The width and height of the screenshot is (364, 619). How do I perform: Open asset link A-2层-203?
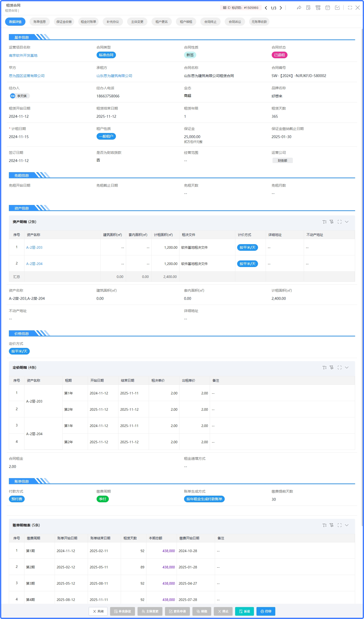tap(34, 247)
